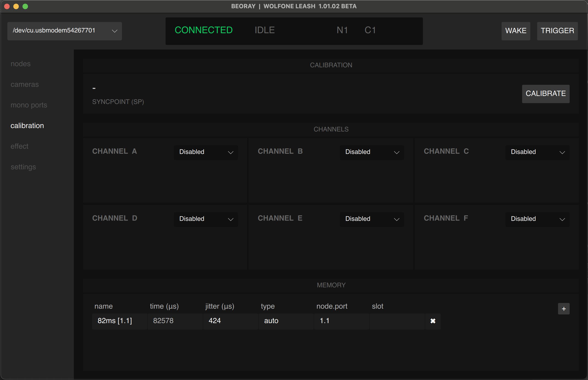Edit the jitter value 424 field
This screenshot has width=588, height=380.
click(230, 321)
